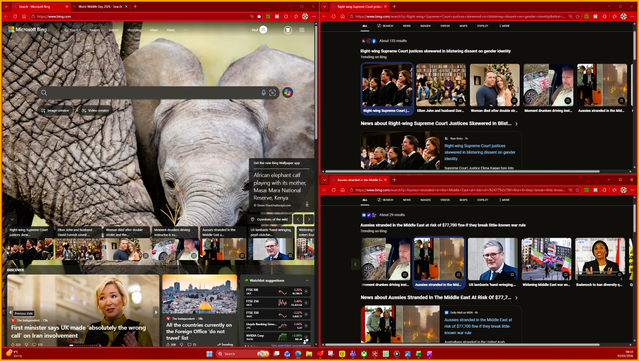Go to home page in left browser window

[24, 16]
